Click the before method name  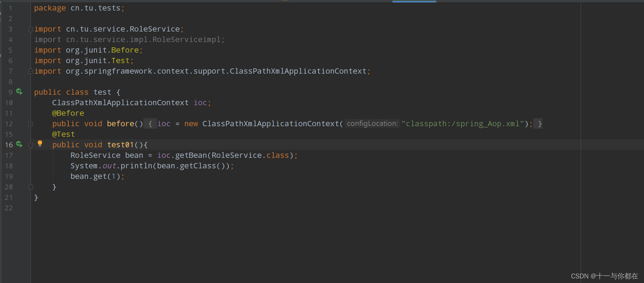point(121,124)
